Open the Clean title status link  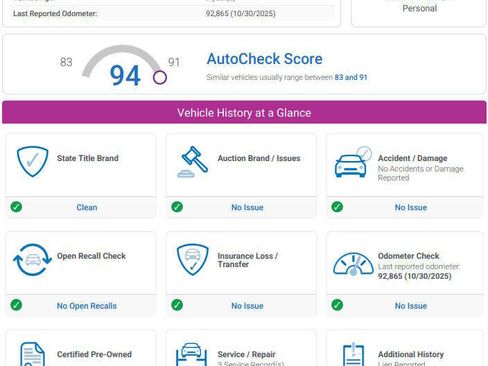click(x=87, y=207)
